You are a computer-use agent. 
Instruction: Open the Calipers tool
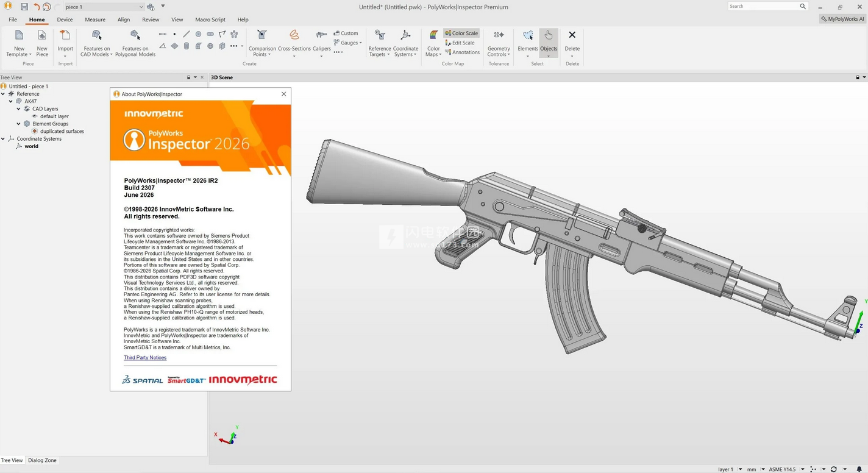(322, 43)
